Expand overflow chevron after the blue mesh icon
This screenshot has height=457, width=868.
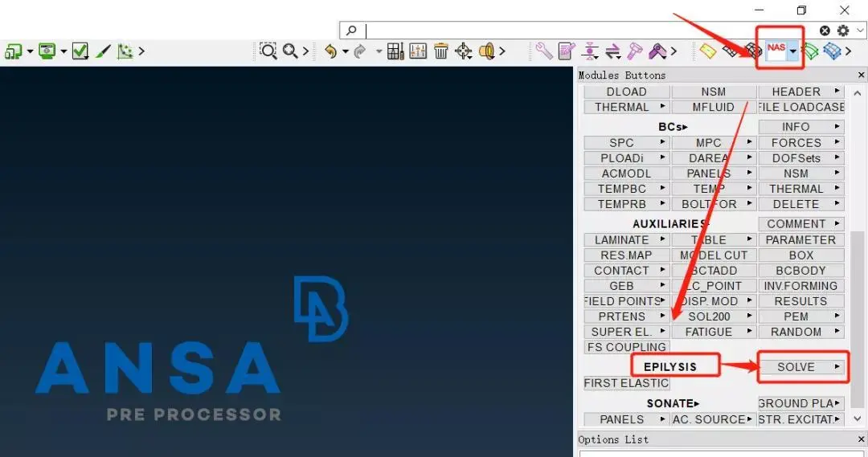pyautogui.click(x=848, y=51)
